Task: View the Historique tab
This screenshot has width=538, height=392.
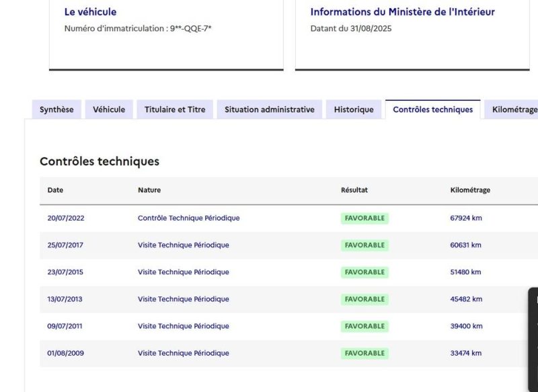Action: pos(352,109)
